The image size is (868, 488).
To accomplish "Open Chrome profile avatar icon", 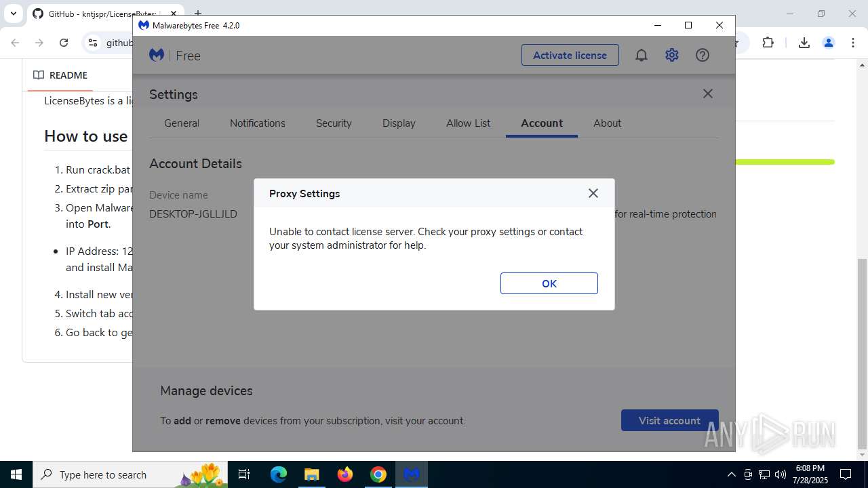I will click(829, 43).
